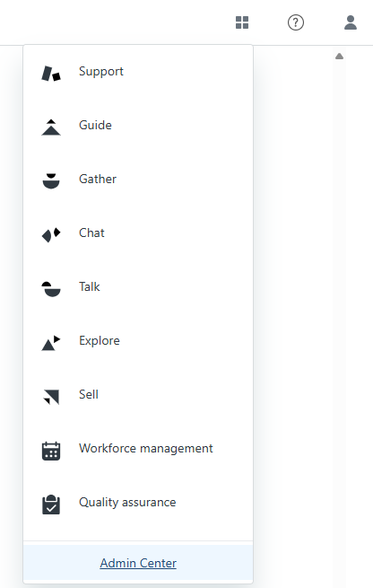Click the Guide product icon
The image size is (373, 588).
tap(51, 127)
